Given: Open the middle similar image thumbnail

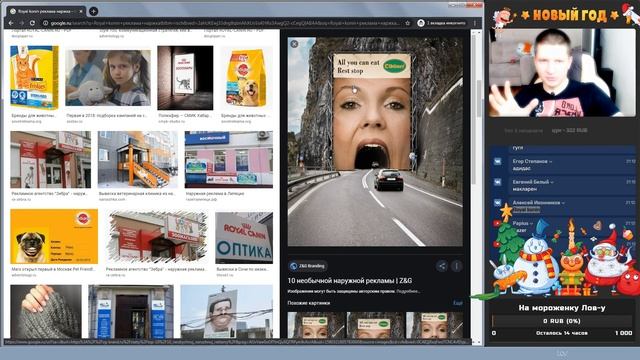Looking at the screenshot, I should [x=376, y=325].
